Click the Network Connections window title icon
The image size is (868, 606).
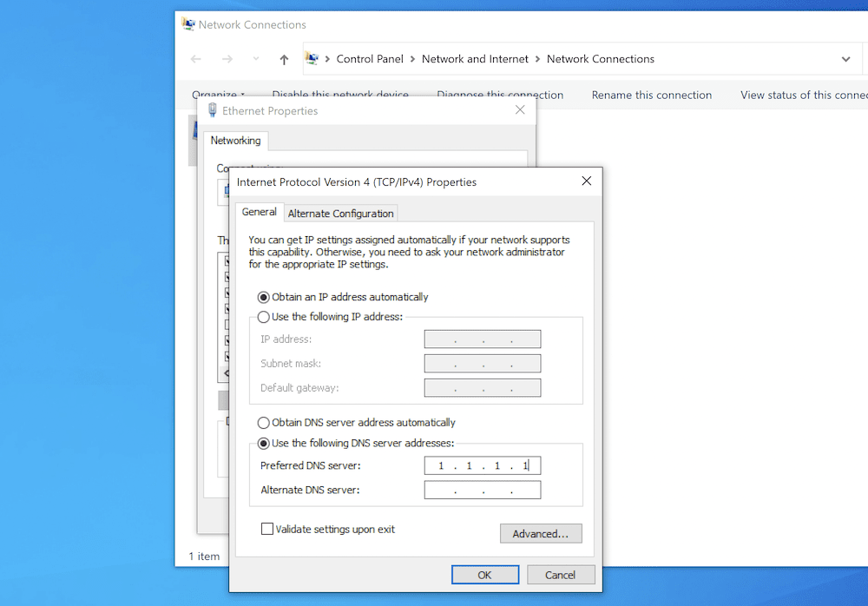[188, 24]
